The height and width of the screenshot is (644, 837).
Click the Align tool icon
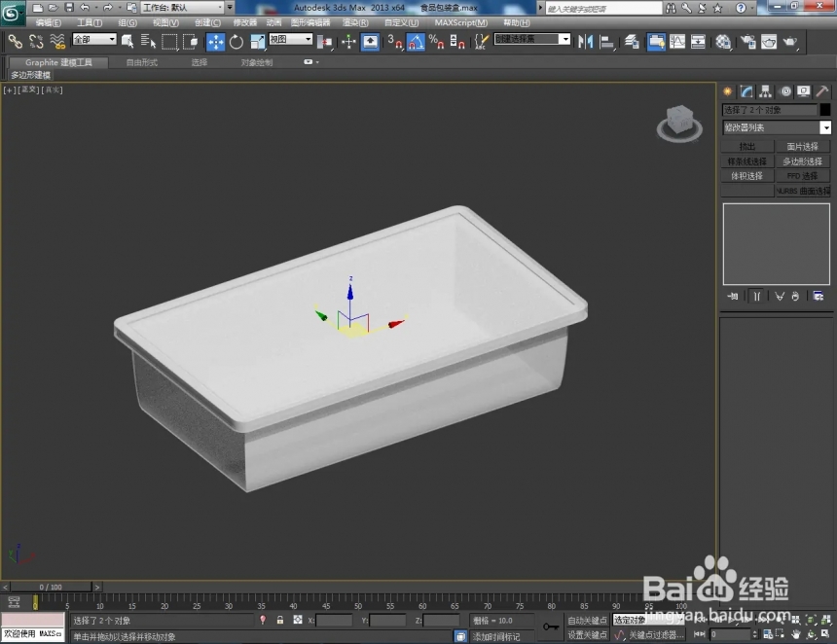click(x=607, y=42)
